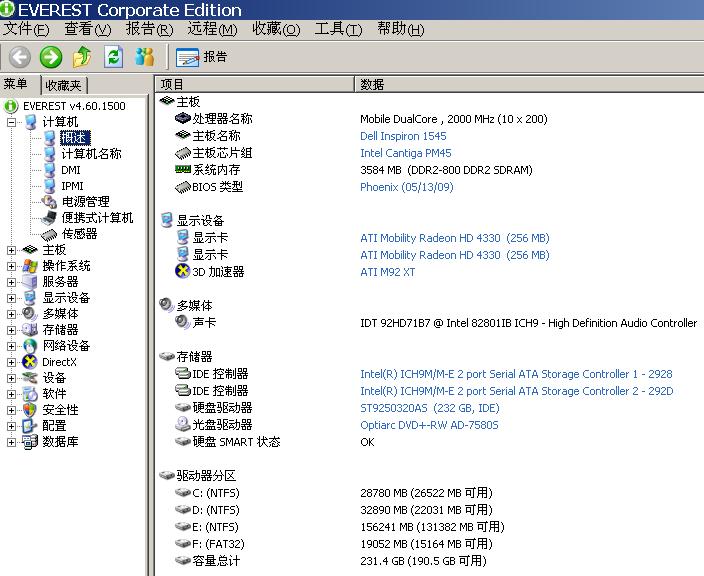Expand the 显示设备 tree node
Image resolution: width=704 pixels, height=576 pixels.
click(12, 298)
